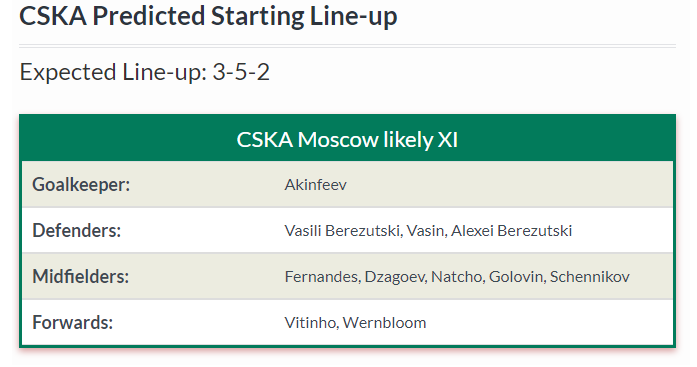Click Fernandes in the midfielders list
Image resolution: width=697 pixels, height=367 pixels.
[x=321, y=276]
